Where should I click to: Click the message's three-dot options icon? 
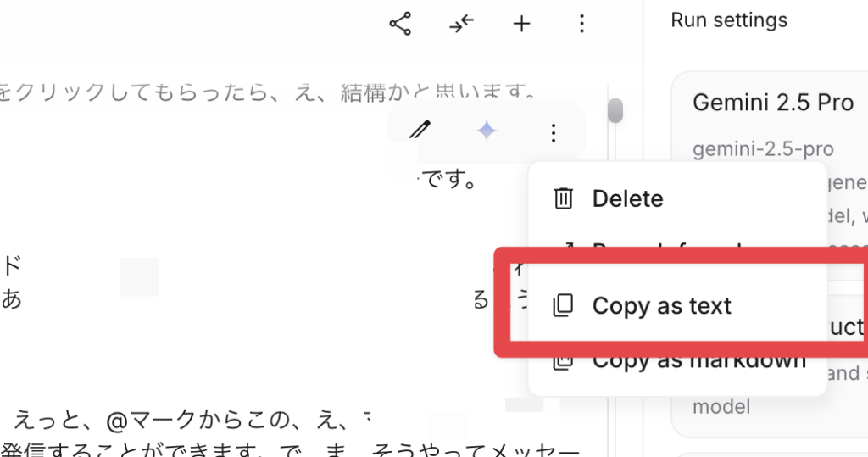coord(553,132)
